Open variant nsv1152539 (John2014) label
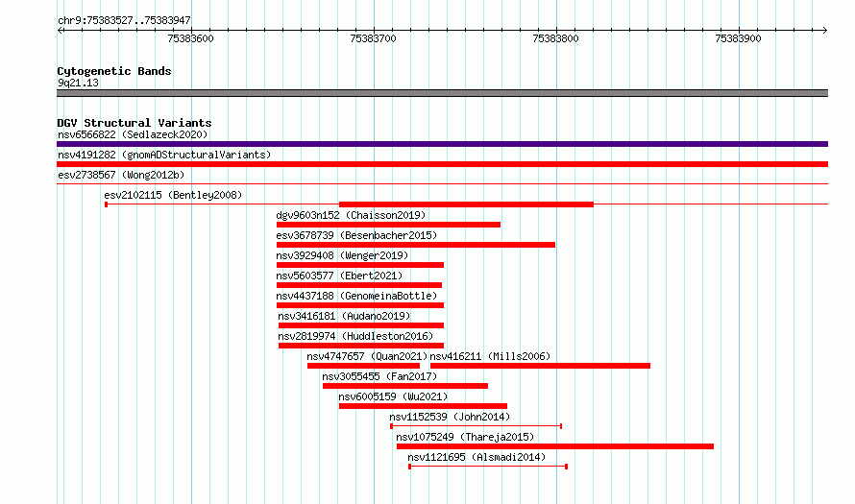This screenshot has height=504, width=855. (x=450, y=417)
